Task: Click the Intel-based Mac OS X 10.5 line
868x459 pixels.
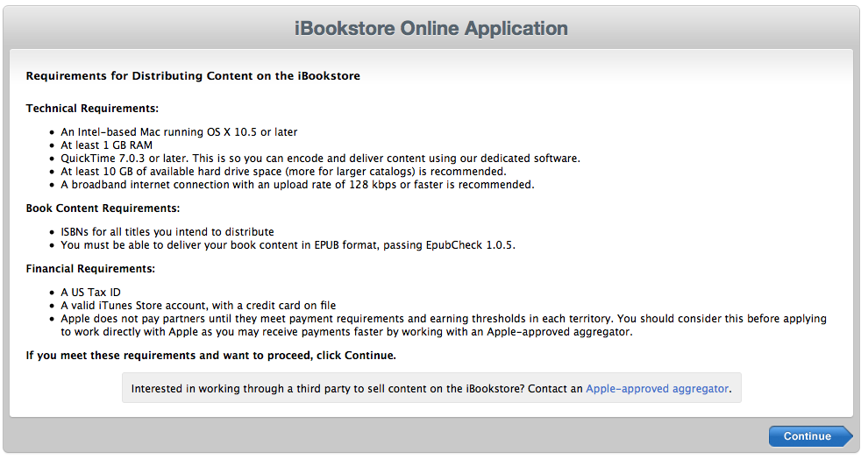Action: [179, 132]
